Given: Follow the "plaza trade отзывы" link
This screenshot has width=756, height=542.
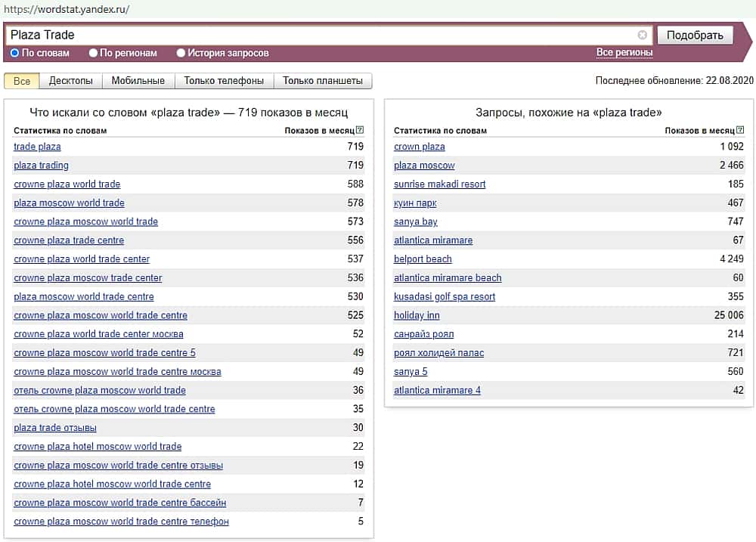Looking at the screenshot, I should (x=55, y=428).
